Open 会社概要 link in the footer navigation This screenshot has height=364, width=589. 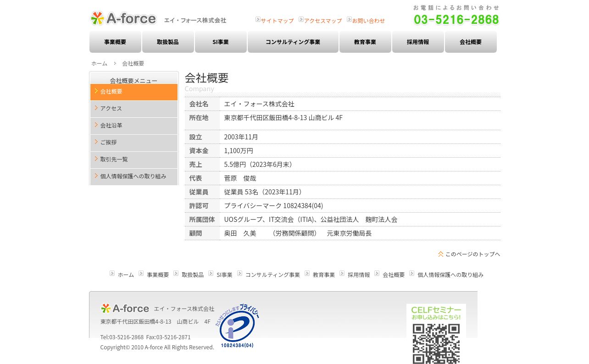point(394,275)
